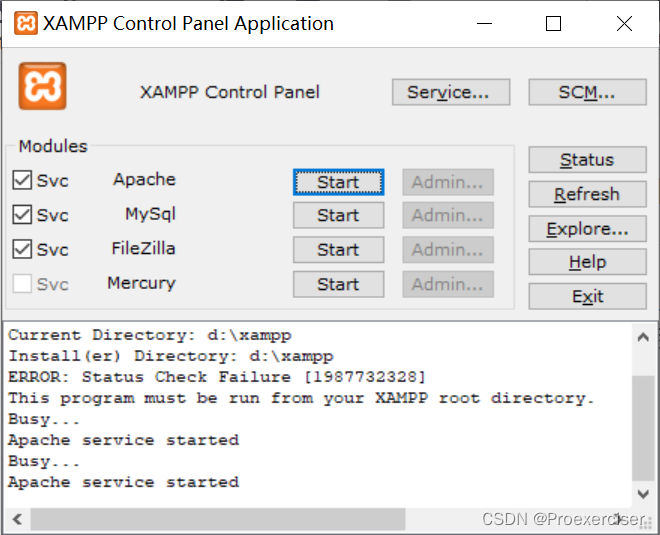Click the log scroll up arrow
Viewport: 660px width, 535px height.
pos(643,337)
